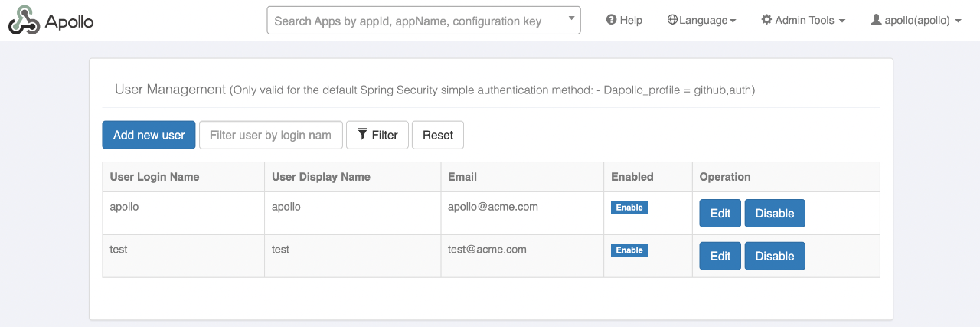Click the Enable badge for test
The height and width of the screenshot is (327, 980).
[629, 250]
